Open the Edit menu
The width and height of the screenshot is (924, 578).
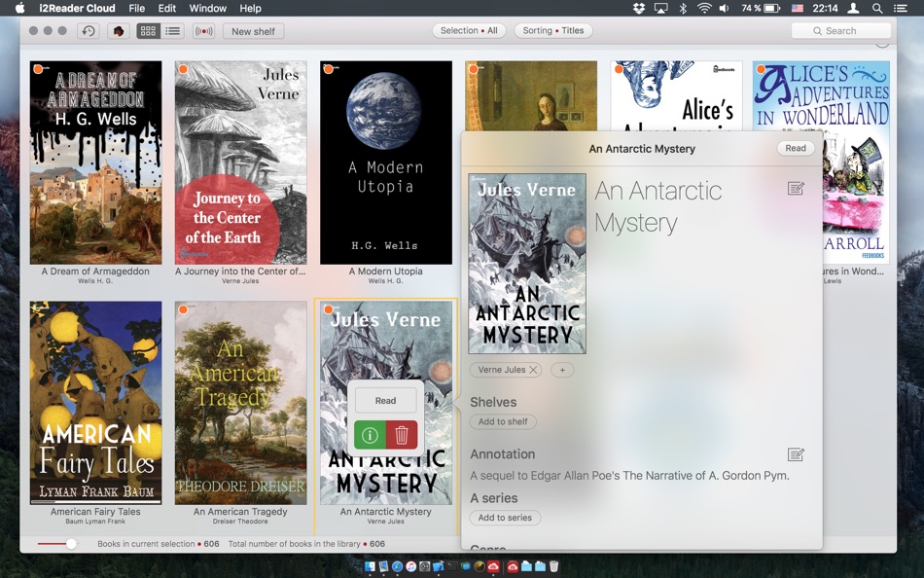166,8
